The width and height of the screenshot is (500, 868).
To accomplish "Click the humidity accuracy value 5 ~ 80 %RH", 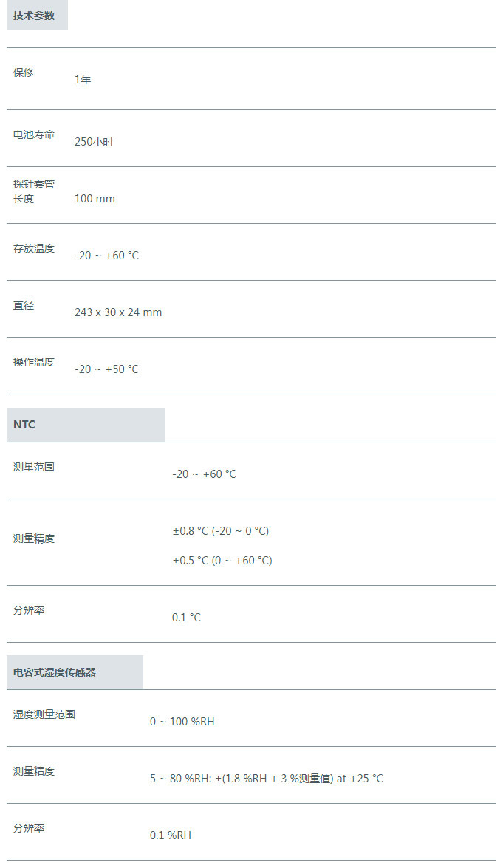I will [x=267, y=779].
